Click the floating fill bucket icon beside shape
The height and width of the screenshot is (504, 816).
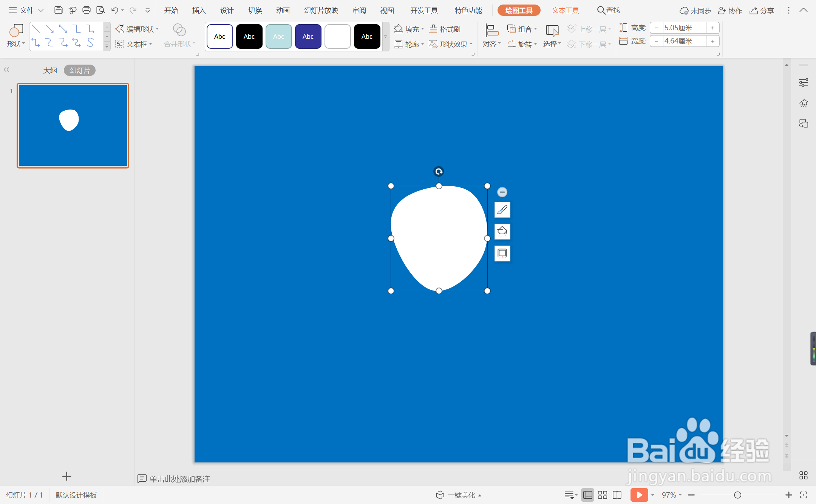[502, 232]
